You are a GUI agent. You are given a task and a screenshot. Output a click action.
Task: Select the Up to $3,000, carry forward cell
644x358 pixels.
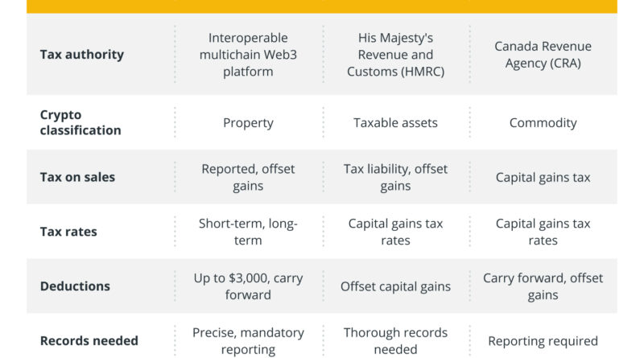(x=248, y=286)
